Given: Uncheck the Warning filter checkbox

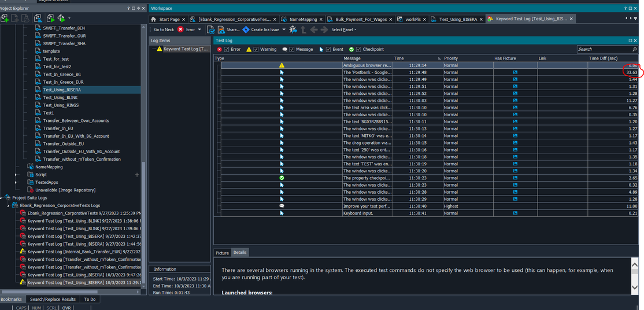Looking at the screenshot, I should [256, 50].
